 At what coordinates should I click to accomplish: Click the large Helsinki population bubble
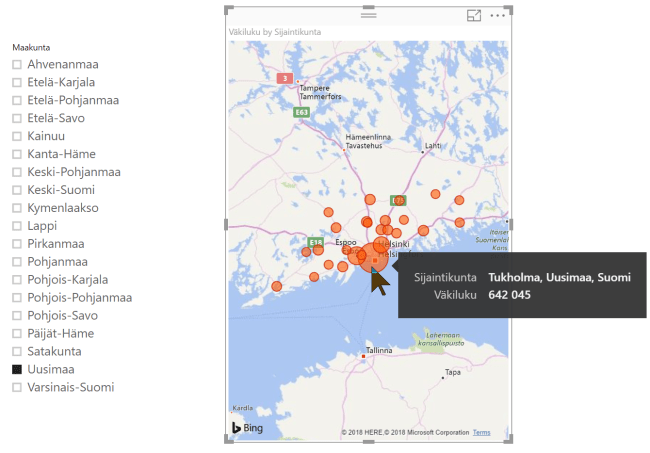[x=374, y=255]
